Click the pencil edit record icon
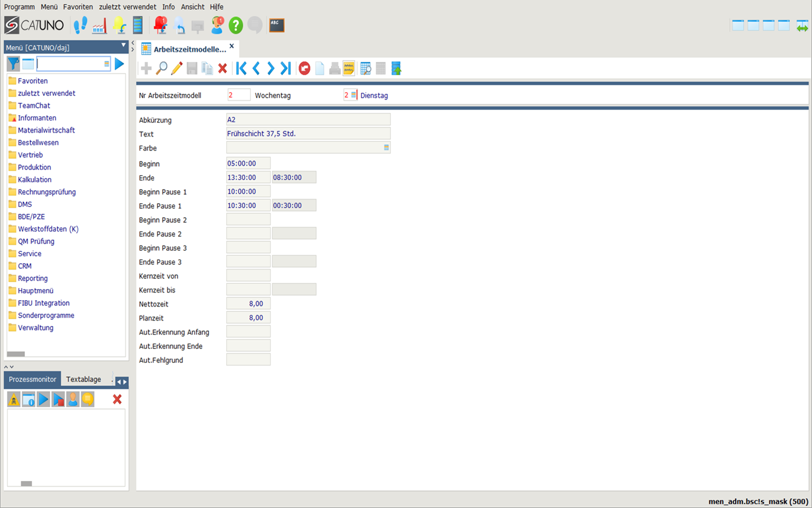 coord(176,68)
